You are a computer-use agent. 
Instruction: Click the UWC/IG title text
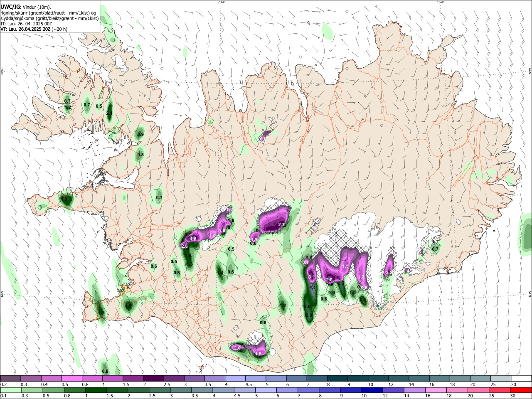(x=10, y=6)
